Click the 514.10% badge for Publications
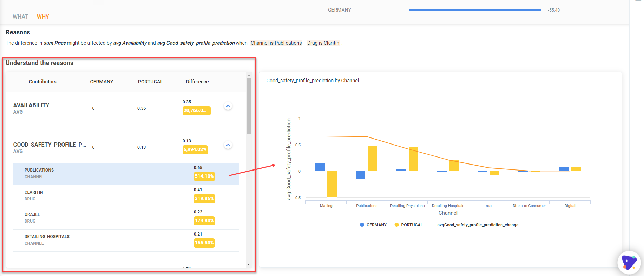 (204, 176)
